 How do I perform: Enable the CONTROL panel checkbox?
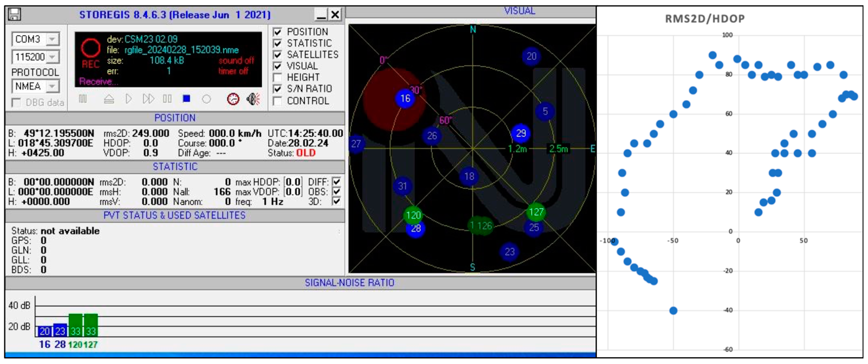click(277, 101)
